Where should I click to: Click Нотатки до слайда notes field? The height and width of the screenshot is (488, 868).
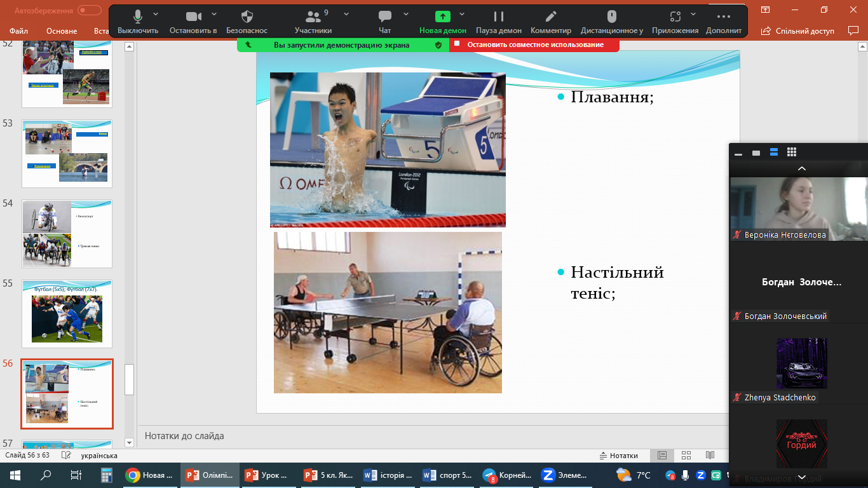click(x=432, y=436)
